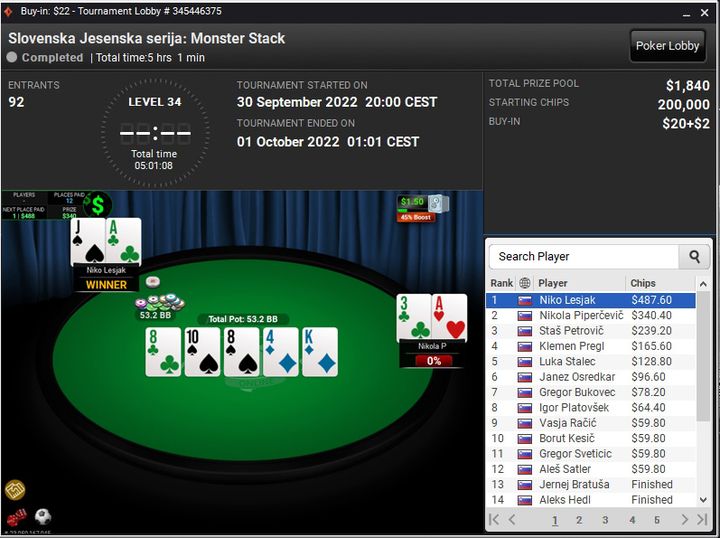720x538 pixels.
Task: Focus the Search Player field
Action: (x=584, y=257)
